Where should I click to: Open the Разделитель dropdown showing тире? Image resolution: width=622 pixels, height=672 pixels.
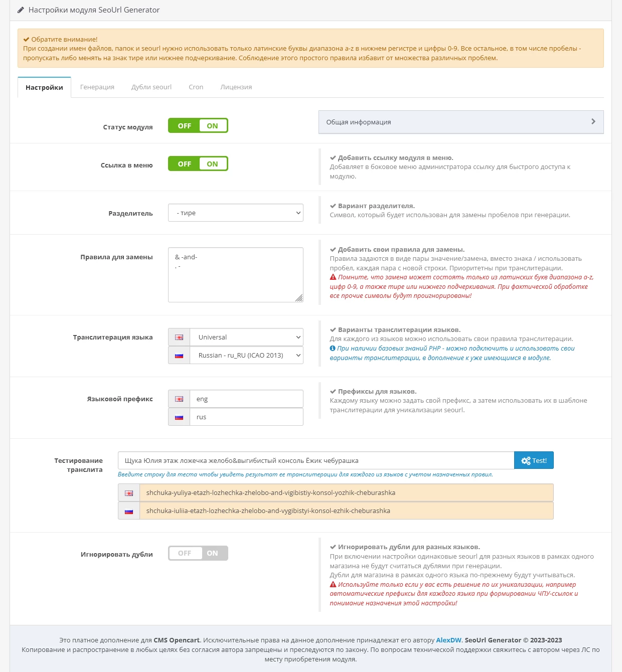tap(236, 213)
